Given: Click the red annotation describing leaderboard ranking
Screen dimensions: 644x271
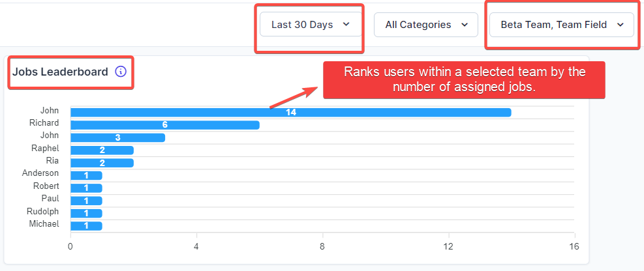Looking at the screenshot, I should [464, 80].
